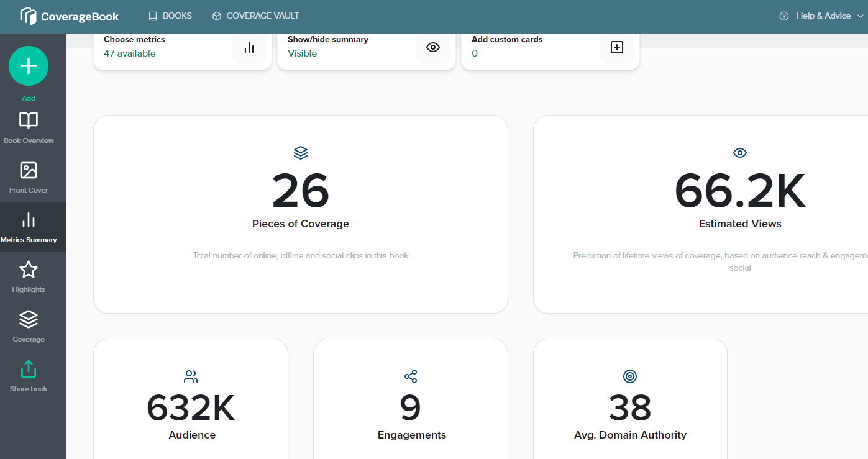Open the COVERAGE VAULT menu item

pos(255,16)
